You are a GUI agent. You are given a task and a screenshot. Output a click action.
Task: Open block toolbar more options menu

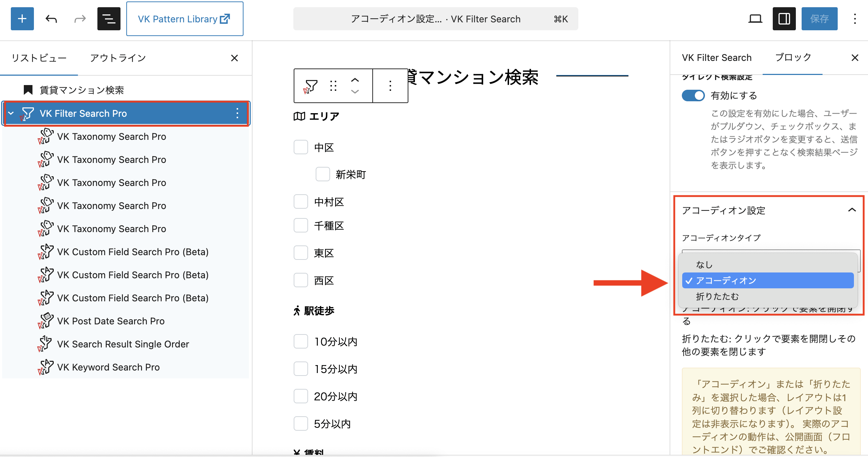click(390, 86)
